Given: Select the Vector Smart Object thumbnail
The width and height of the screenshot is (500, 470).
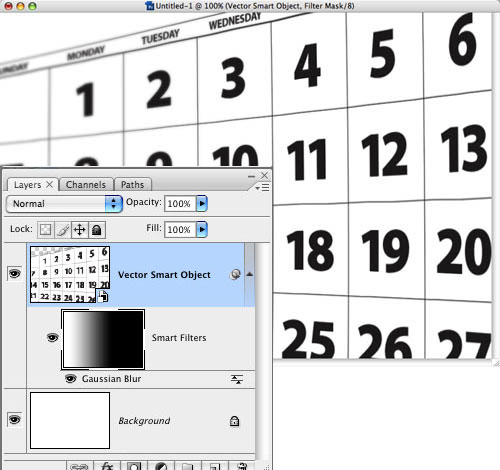Looking at the screenshot, I should coord(70,274).
